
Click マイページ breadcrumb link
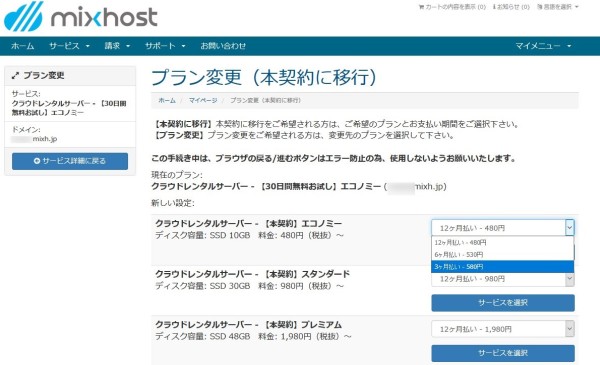coord(203,100)
